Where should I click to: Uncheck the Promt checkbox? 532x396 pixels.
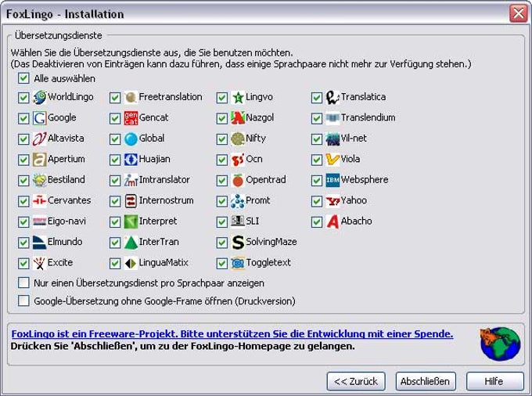coord(222,201)
